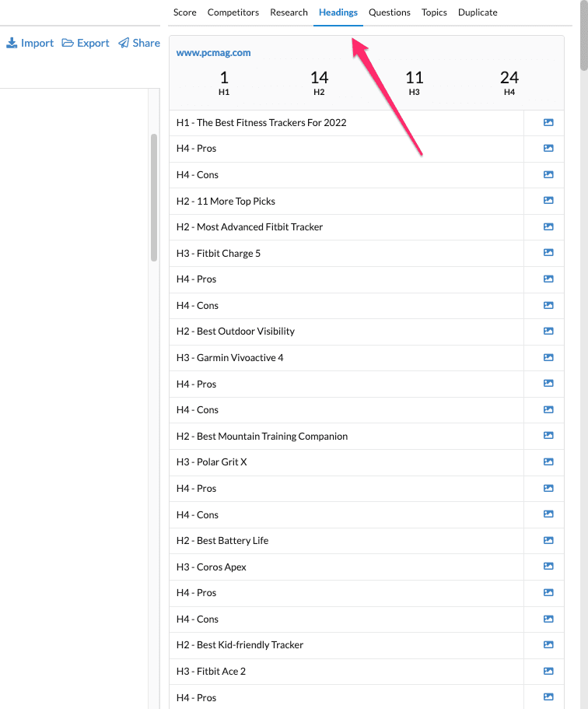Switch to the Topics tab
The height and width of the screenshot is (709, 588).
point(434,12)
